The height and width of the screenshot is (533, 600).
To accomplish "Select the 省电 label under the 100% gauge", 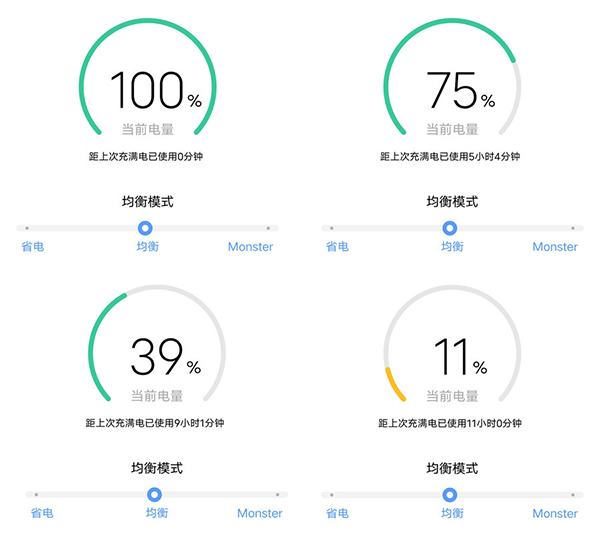I will coord(31,247).
